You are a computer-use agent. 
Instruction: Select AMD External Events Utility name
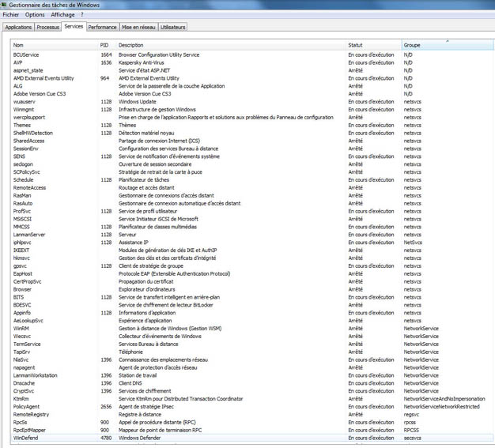coord(43,78)
